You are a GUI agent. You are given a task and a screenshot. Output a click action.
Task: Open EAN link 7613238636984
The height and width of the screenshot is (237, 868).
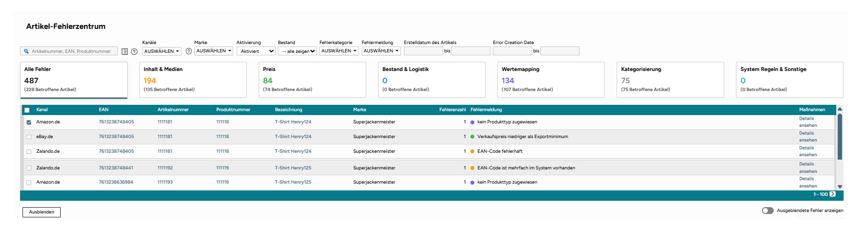[x=116, y=182]
